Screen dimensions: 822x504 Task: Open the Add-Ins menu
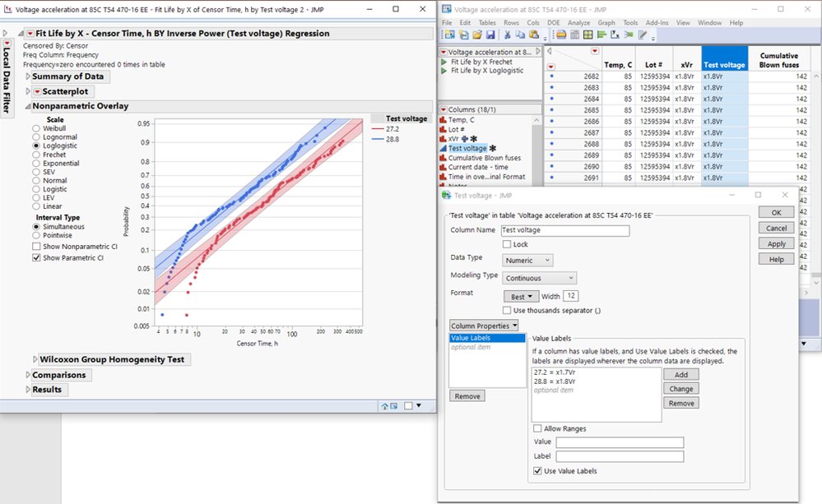coord(657,23)
